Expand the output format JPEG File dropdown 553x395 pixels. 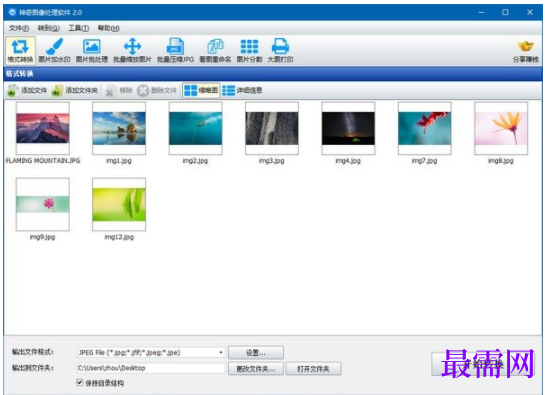[220, 352]
